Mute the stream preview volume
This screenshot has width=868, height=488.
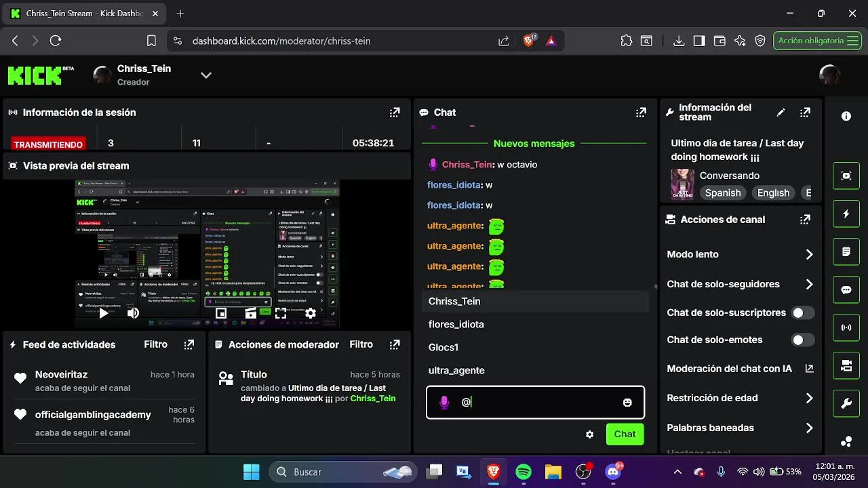click(134, 313)
